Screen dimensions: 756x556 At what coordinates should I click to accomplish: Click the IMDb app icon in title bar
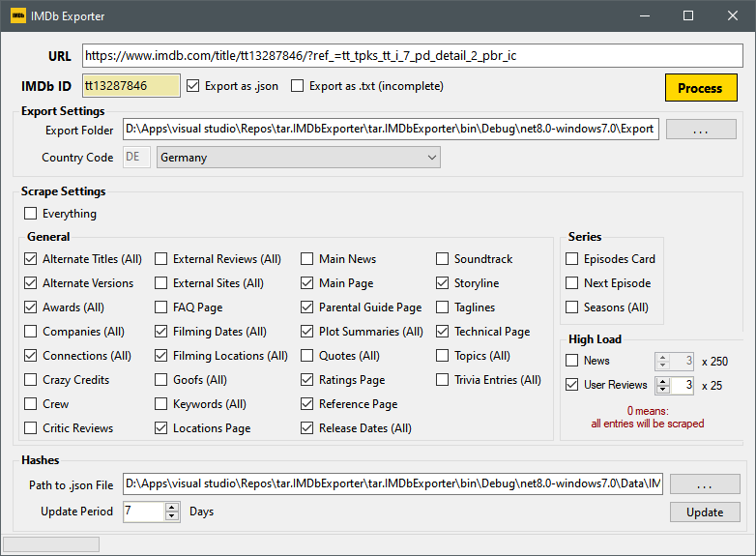pos(18,15)
